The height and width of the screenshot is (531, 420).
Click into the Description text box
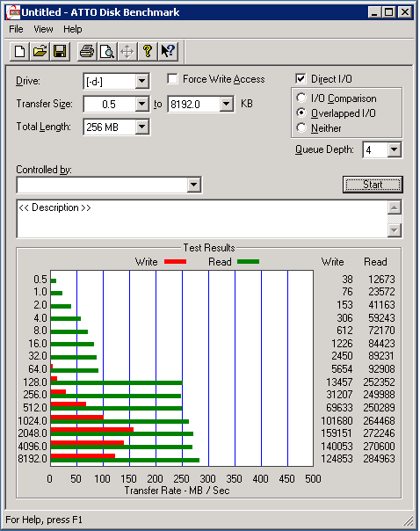pos(202,219)
